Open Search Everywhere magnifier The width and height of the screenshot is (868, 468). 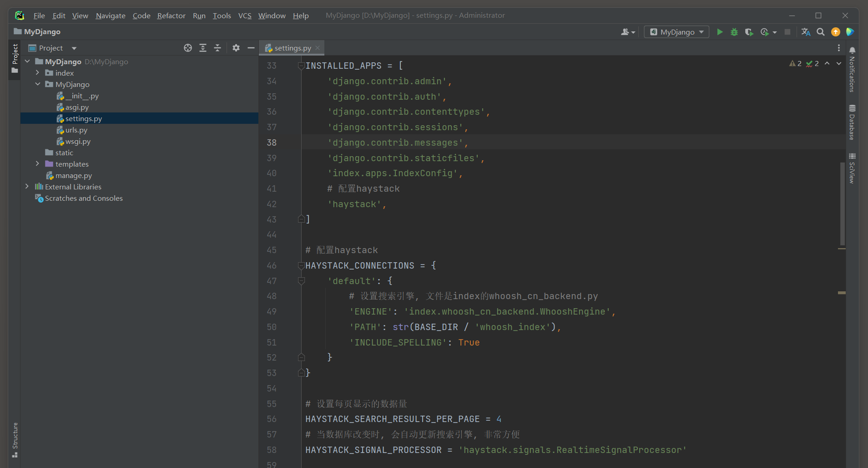point(821,32)
